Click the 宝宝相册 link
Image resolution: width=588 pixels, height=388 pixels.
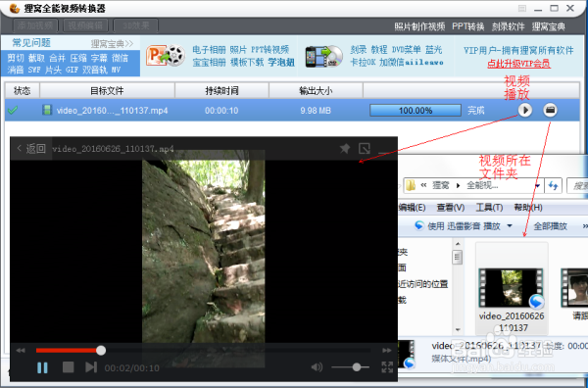210,63
